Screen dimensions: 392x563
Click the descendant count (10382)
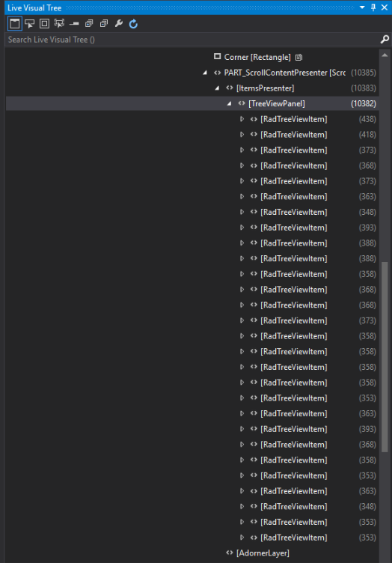click(x=364, y=103)
